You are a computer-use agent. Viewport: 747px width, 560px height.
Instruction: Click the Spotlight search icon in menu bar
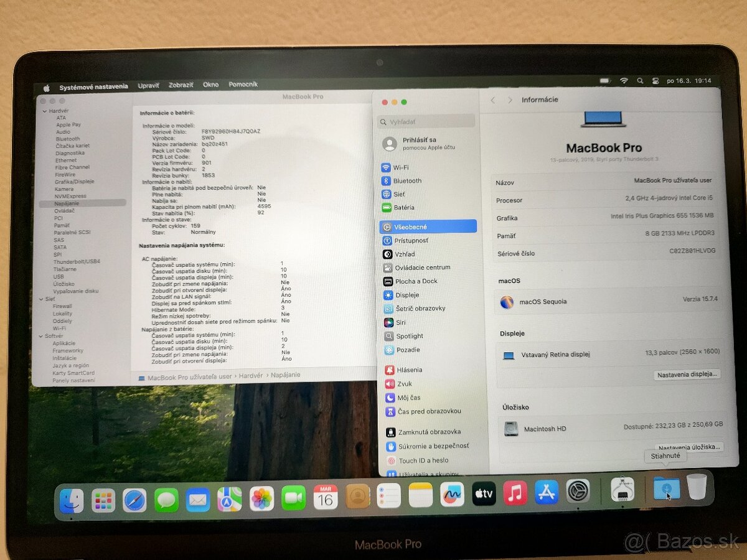point(640,81)
